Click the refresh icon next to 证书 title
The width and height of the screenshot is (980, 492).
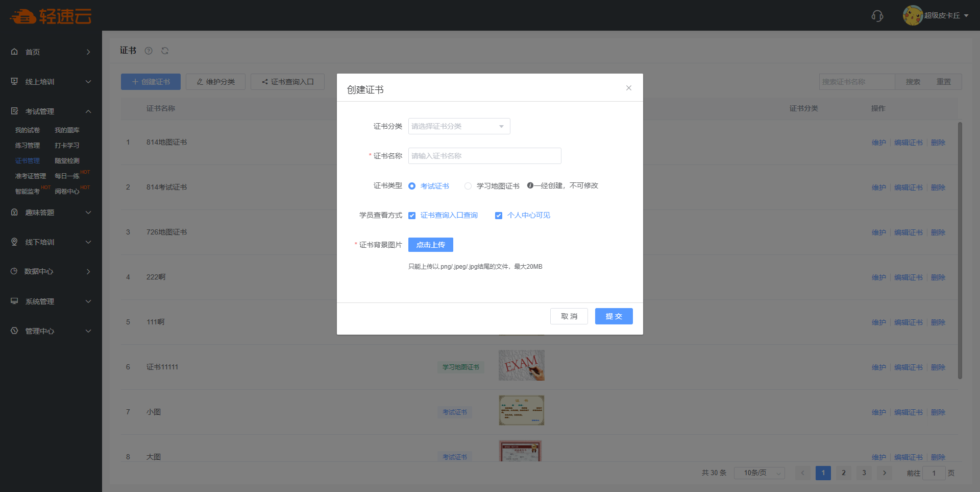pyautogui.click(x=165, y=51)
